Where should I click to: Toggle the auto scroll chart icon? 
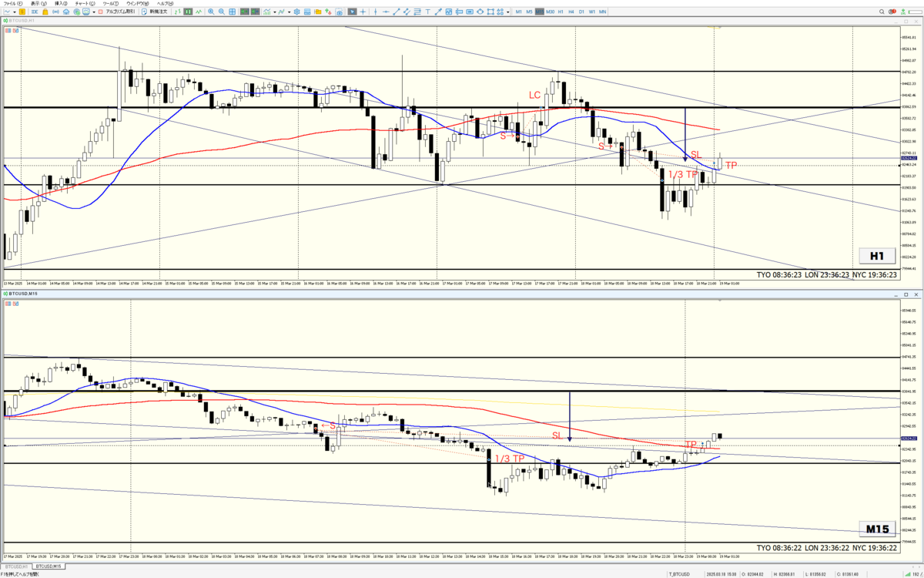coord(244,12)
